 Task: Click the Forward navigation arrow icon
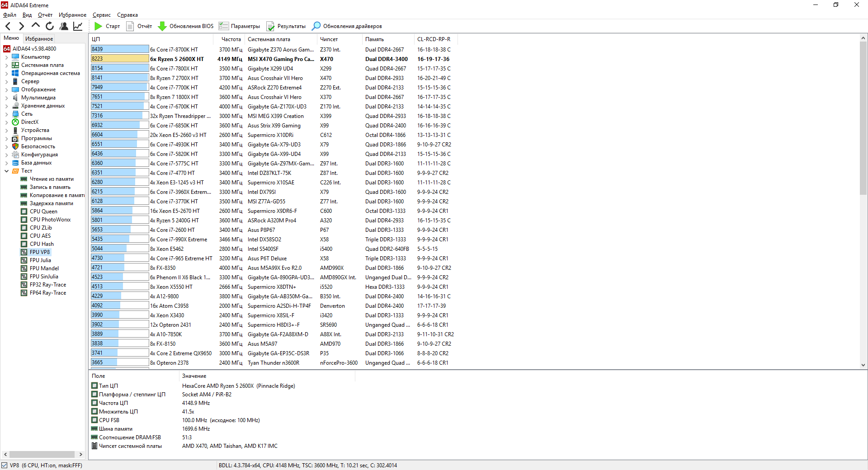tap(21, 26)
